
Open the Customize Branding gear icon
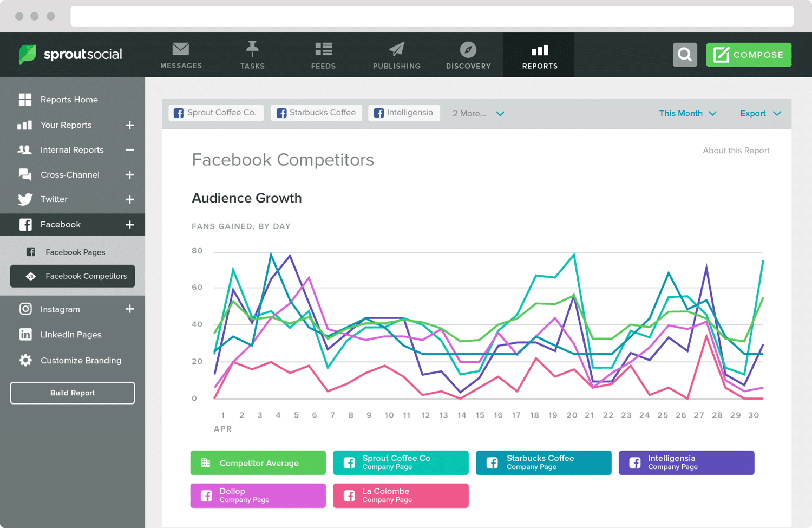coord(25,360)
